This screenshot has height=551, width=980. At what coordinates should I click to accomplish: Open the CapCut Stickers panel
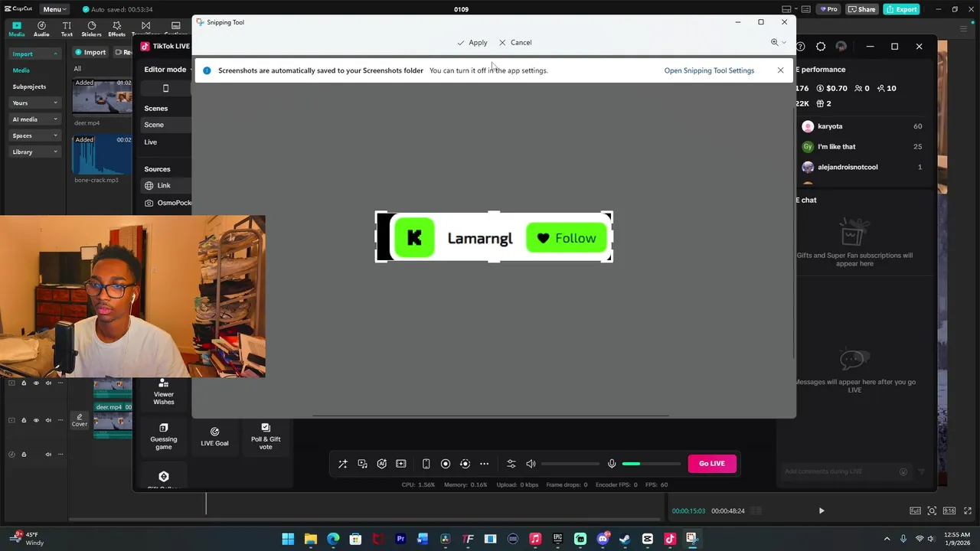point(91,29)
